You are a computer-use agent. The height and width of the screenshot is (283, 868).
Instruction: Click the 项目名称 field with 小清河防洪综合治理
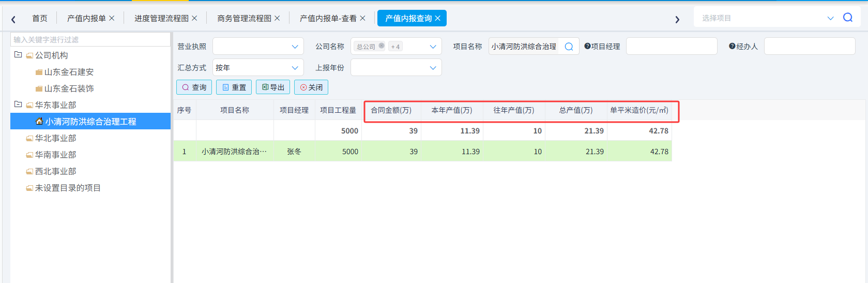pyautogui.click(x=524, y=47)
